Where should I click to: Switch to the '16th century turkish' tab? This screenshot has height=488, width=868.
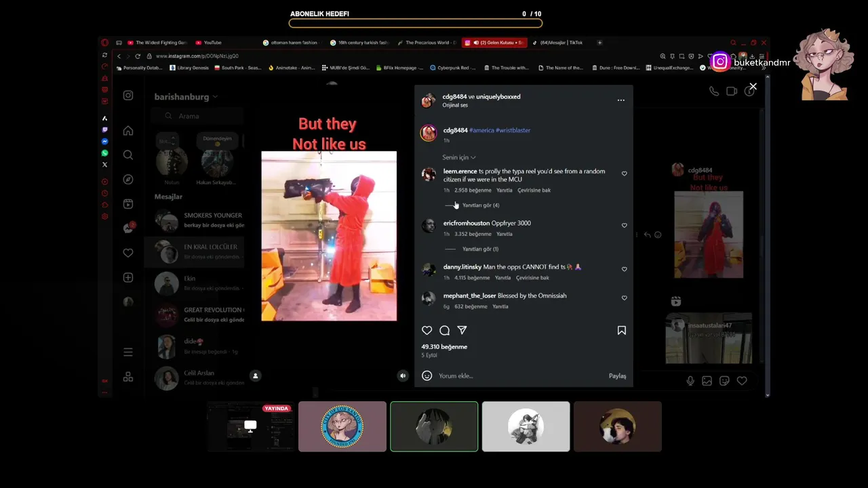click(x=359, y=43)
